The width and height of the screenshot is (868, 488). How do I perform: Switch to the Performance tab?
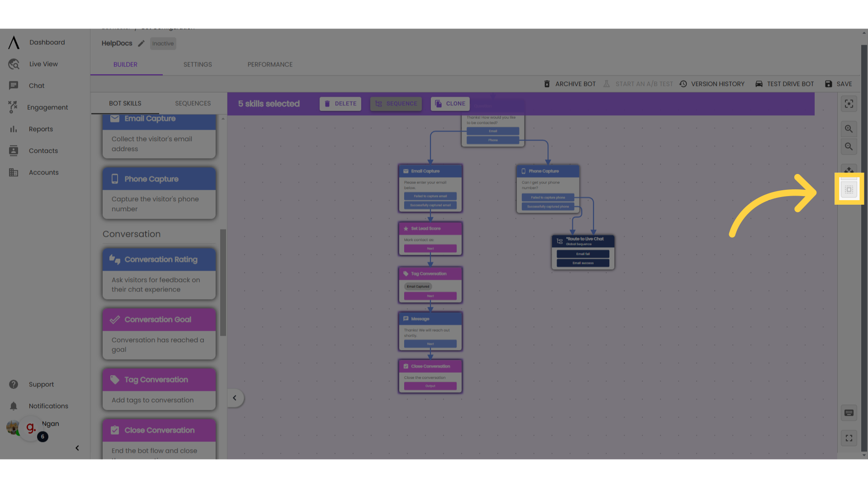tap(270, 64)
